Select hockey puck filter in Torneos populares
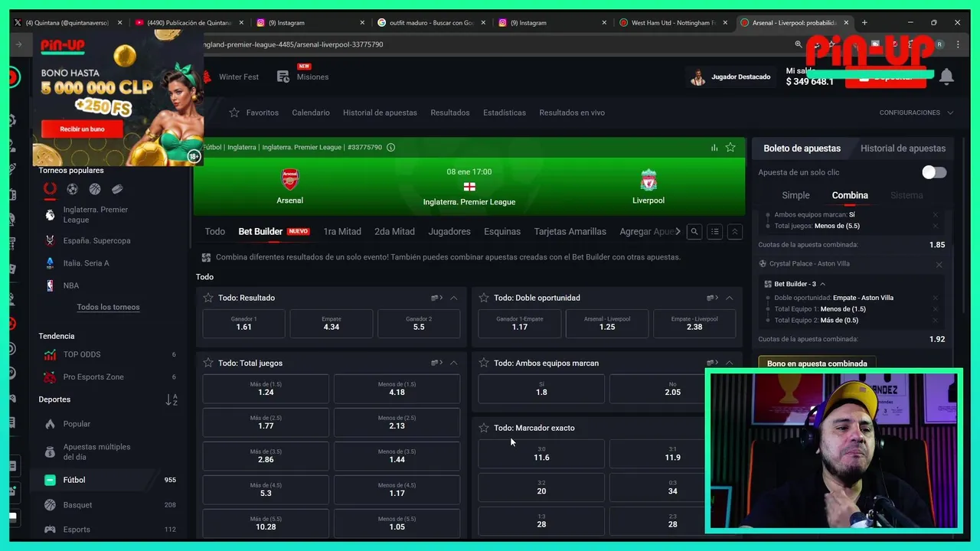980x551 pixels. (x=117, y=189)
